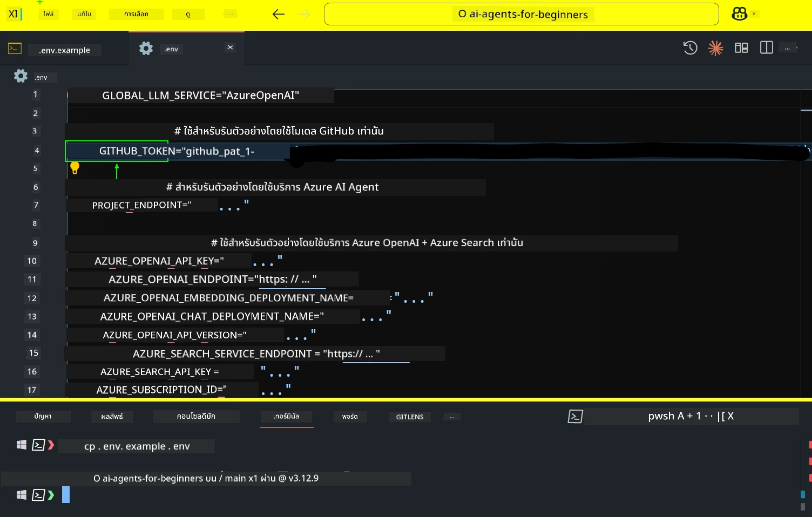Click the lightbulb quick-fix icon
This screenshot has width=812, height=517.
point(75,168)
